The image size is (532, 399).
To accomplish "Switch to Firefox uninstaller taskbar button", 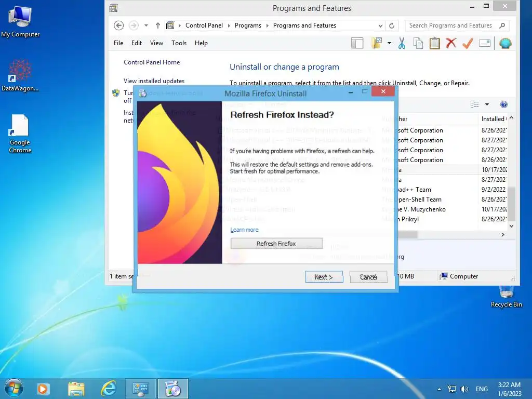I will click(x=172, y=389).
